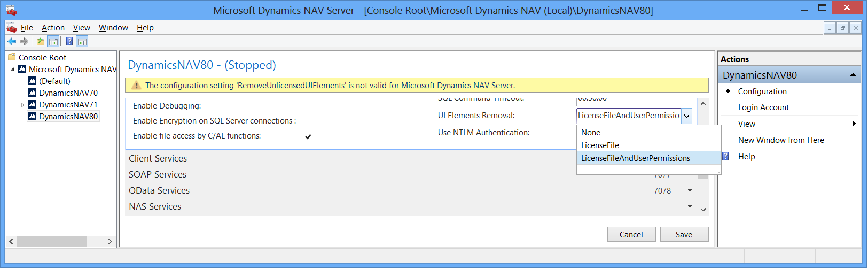Choose LicenseFileAndUserPermissions option in list

click(648, 158)
